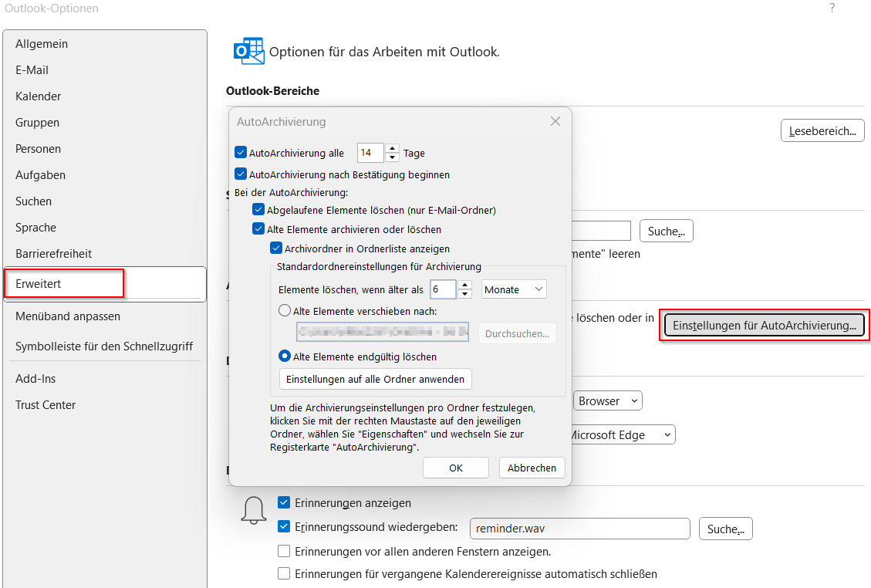Select 'Gruppen' in the sidebar
The height and width of the screenshot is (588, 871).
(x=37, y=122)
